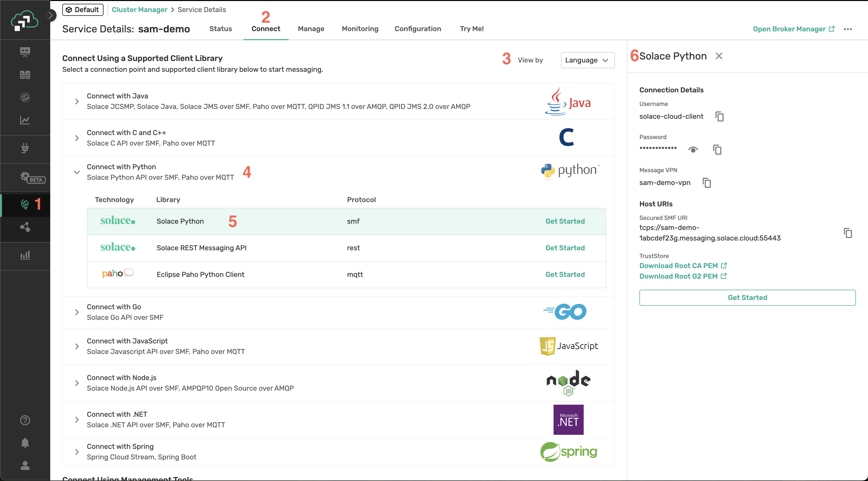Click Get Started button in side panel

747,297
